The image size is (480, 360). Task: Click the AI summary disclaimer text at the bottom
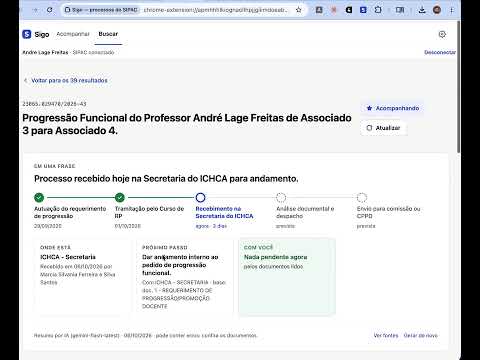[146, 335]
